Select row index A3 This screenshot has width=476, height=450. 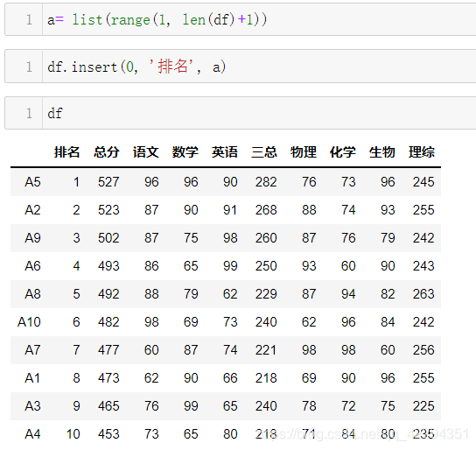[x=32, y=406]
